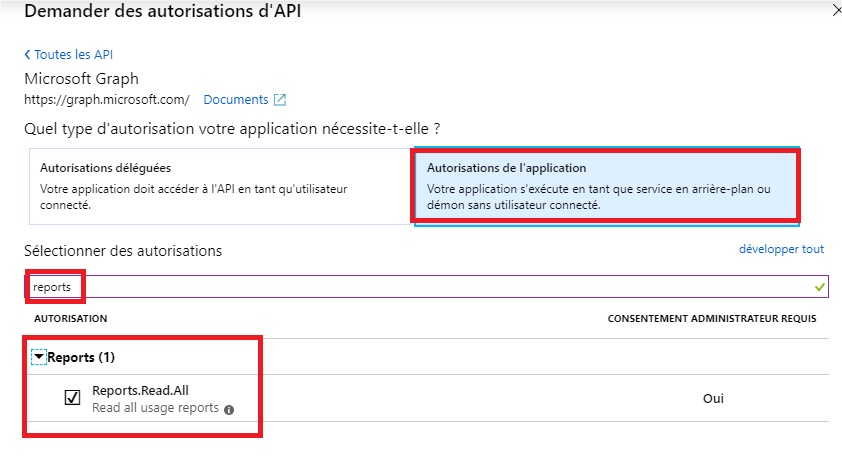This screenshot has width=842, height=457.
Task: Click the permissions search field containing reports
Action: click(427, 287)
